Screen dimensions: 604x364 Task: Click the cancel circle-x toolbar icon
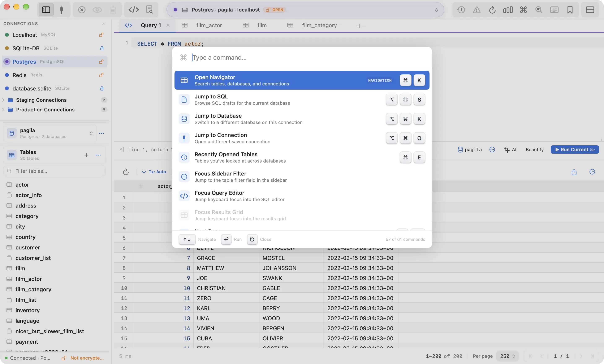pos(82,10)
